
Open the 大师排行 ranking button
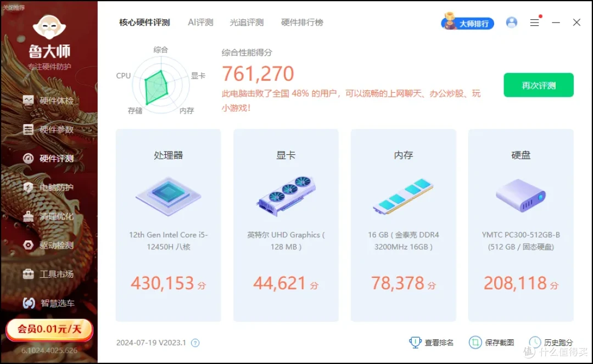(x=467, y=23)
